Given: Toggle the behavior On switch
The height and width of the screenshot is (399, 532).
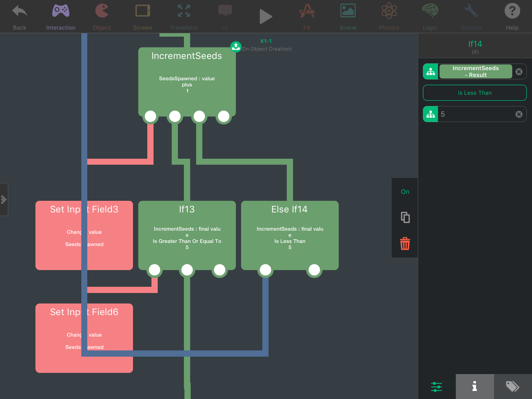Looking at the screenshot, I should coord(405,192).
